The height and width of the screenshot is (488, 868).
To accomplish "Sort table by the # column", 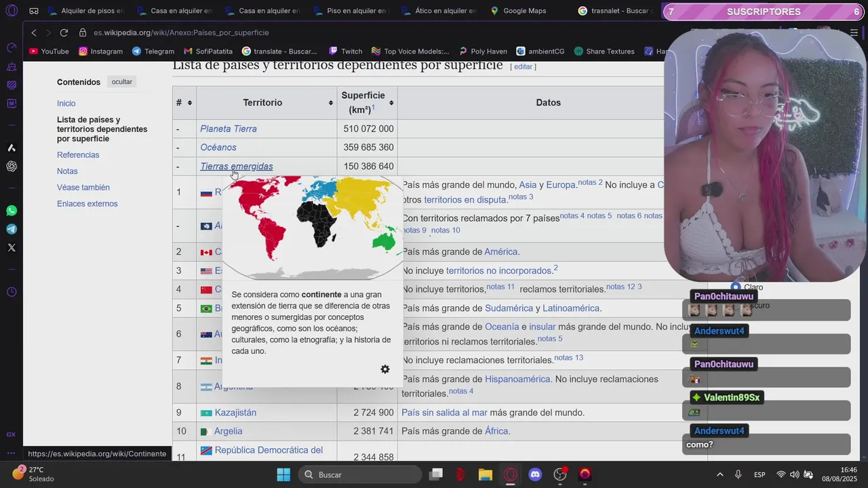I will tap(190, 102).
